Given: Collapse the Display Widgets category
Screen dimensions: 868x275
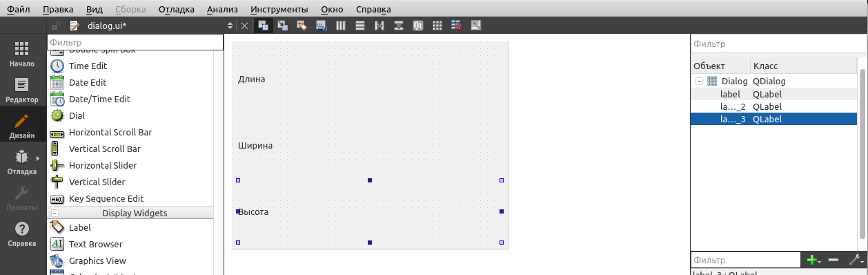Looking at the screenshot, I should click(x=55, y=213).
